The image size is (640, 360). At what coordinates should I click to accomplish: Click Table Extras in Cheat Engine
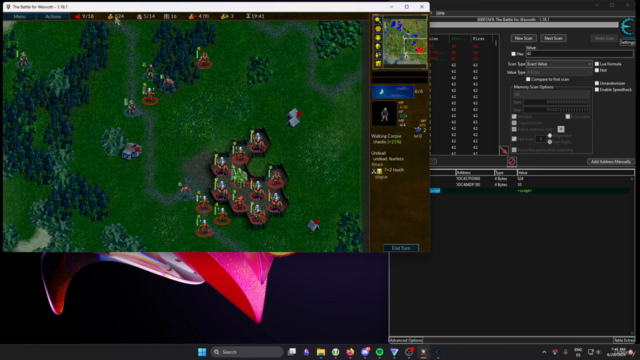click(624, 340)
